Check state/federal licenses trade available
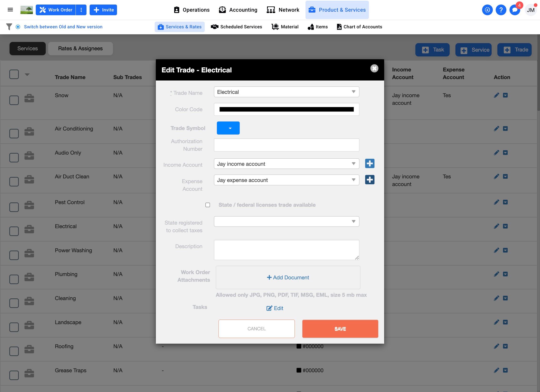540x392 pixels. (x=208, y=205)
